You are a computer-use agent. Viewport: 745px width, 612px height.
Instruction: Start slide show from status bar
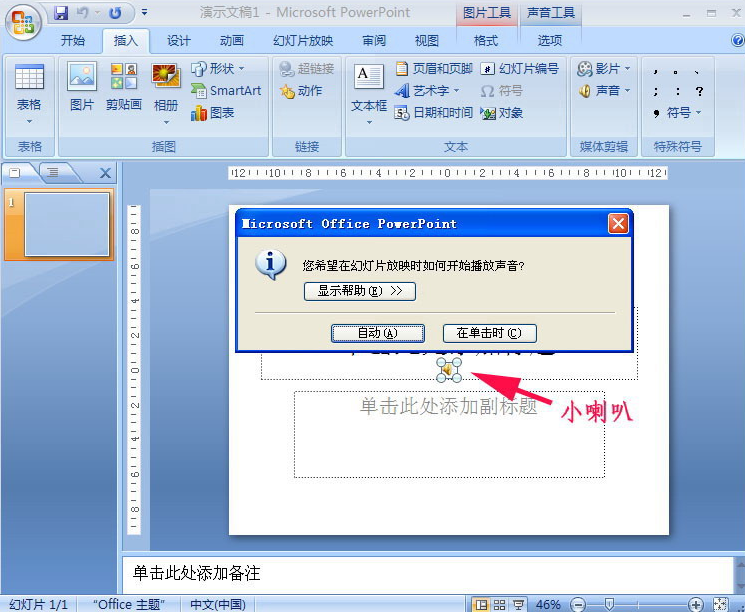click(x=518, y=604)
